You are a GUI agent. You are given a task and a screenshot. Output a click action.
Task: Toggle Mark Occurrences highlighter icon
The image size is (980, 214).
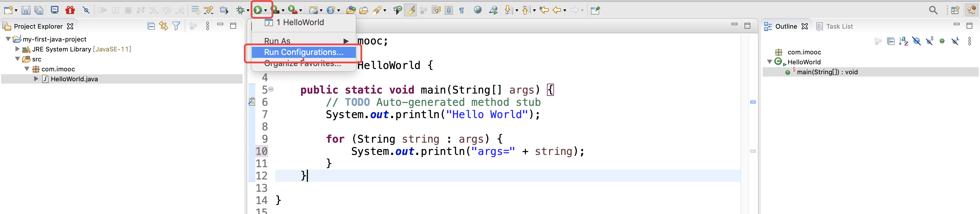click(x=411, y=10)
